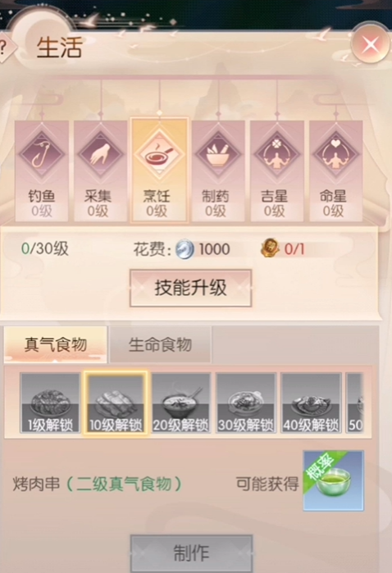The image size is (392, 573).
Task: View the green tea 概率 reward item
Action: pyautogui.click(x=334, y=480)
